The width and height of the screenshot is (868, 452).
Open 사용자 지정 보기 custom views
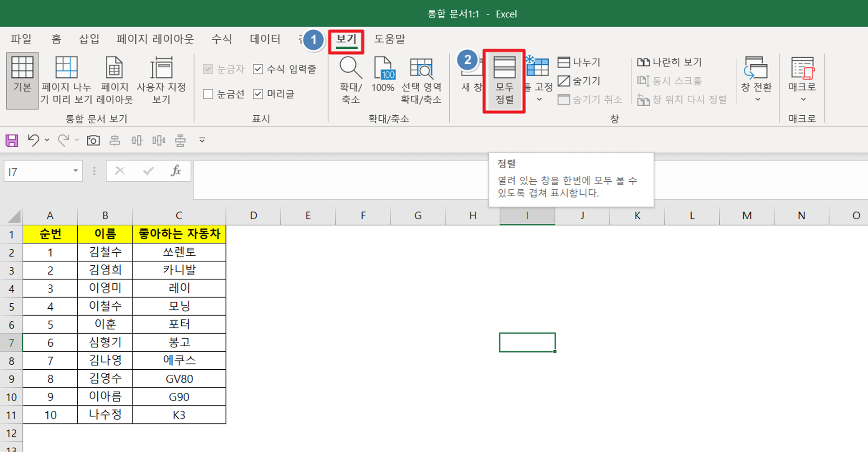point(161,80)
